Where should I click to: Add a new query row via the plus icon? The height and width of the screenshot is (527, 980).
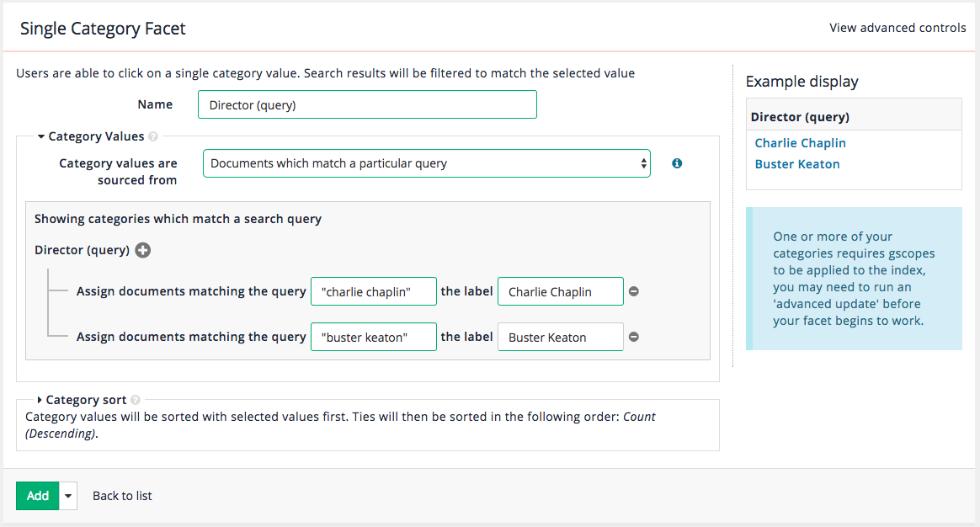pos(143,250)
